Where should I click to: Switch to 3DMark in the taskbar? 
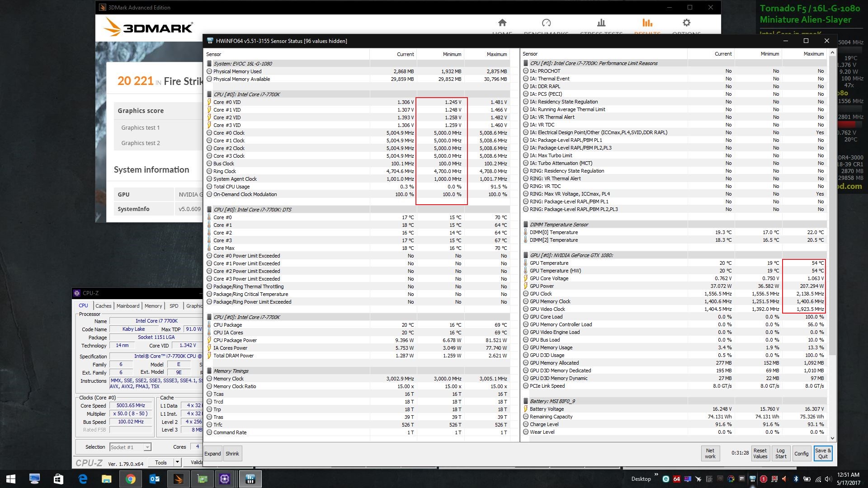[x=178, y=479]
